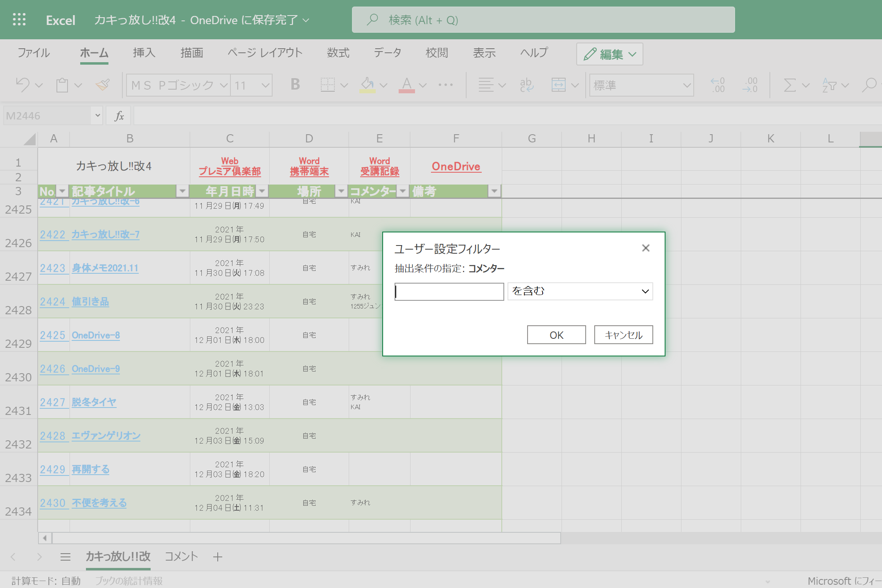The height and width of the screenshot is (588, 882).
Task: Click the 身体メモ2021.11 hyperlink
Action: click(105, 268)
